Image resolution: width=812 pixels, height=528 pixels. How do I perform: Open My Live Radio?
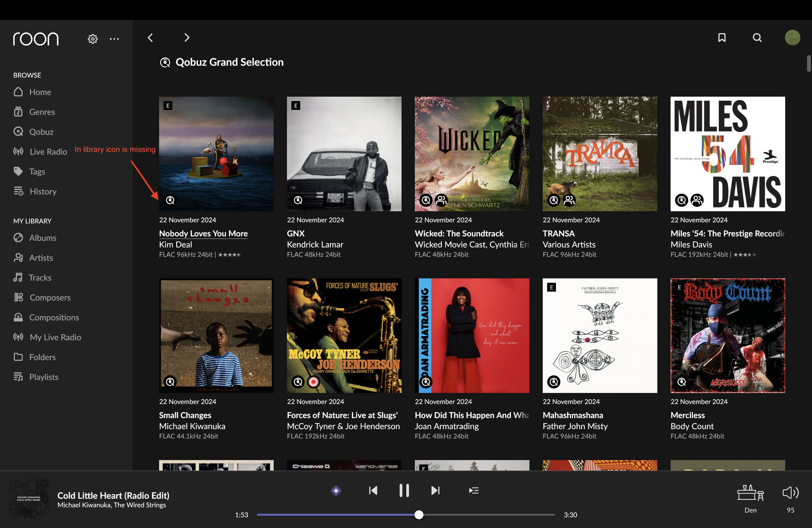click(x=47, y=337)
